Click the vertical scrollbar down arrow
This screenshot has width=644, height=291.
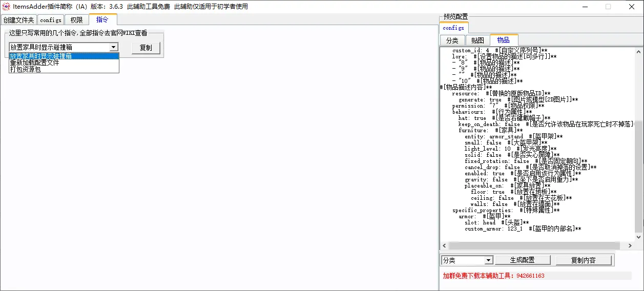(x=639, y=237)
